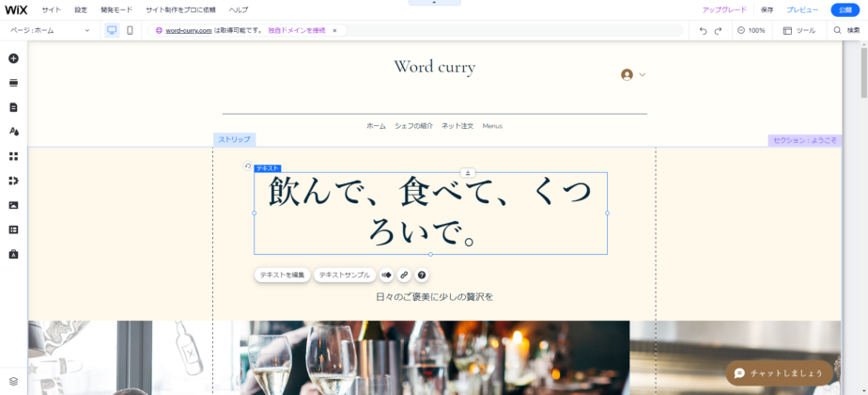Image resolution: width=868 pixels, height=395 pixels.
Task: Open the business bag icon in sidebar
Action: 14,254
